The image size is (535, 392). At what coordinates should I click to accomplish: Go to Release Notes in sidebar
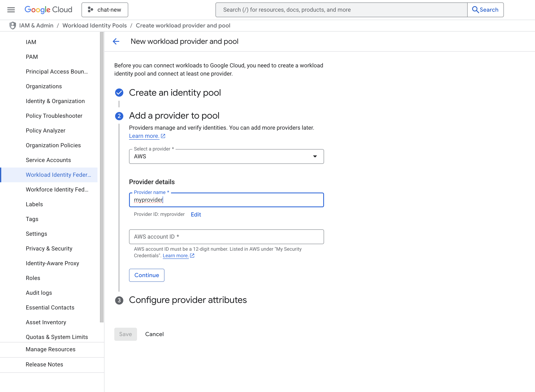(x=44, y=365)
